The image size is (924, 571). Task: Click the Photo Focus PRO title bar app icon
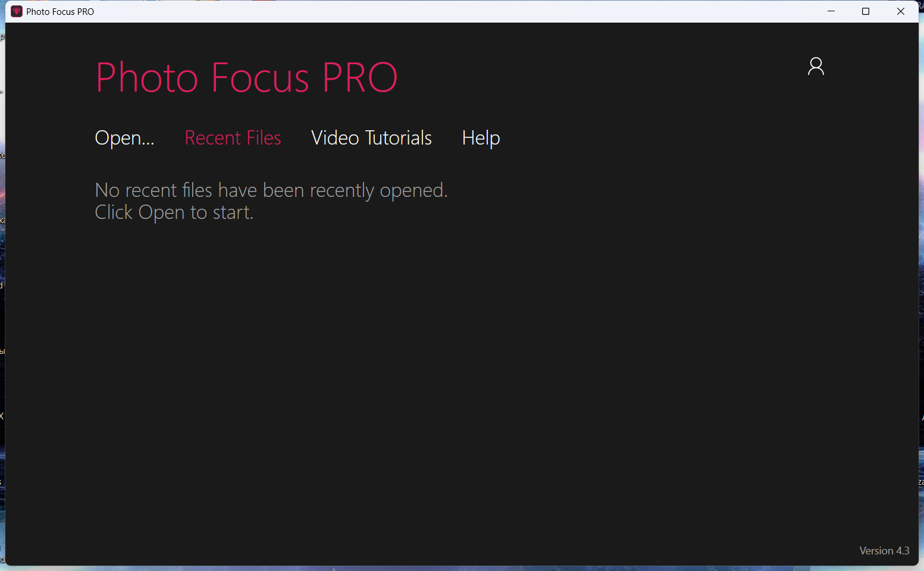tap(17, 11)
